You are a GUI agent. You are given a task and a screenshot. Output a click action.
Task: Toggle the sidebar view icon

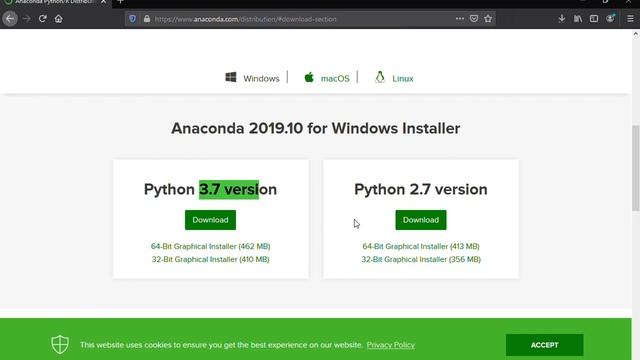(594, 19)
